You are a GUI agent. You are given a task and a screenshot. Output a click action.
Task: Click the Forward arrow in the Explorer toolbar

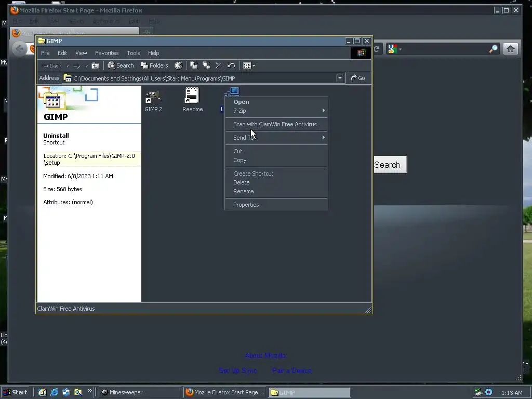(x=77, y=66)
